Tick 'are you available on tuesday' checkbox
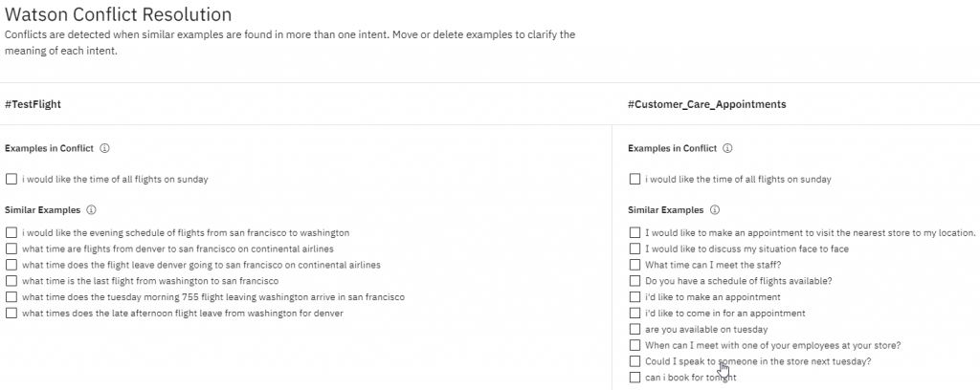 pos(635,330)
